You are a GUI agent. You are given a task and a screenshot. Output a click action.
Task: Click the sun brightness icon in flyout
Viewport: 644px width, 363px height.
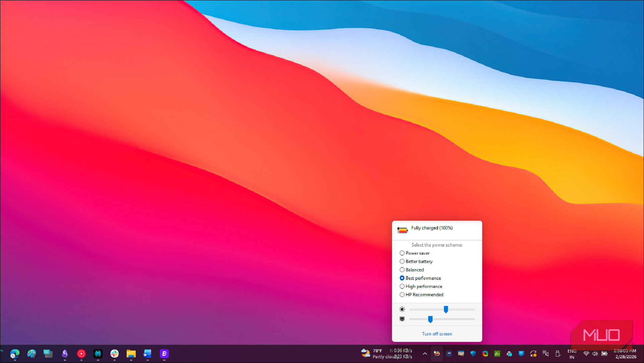point(402,309)
